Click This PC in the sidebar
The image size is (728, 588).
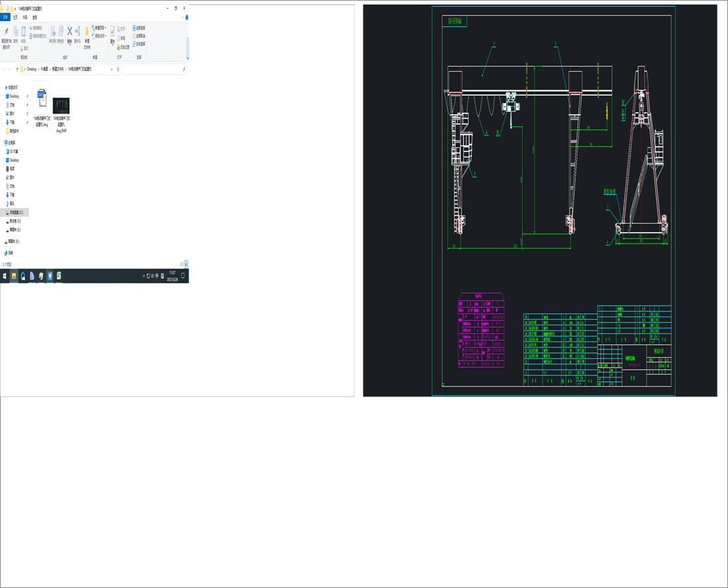pyautogui.click(x=12, y=143)
